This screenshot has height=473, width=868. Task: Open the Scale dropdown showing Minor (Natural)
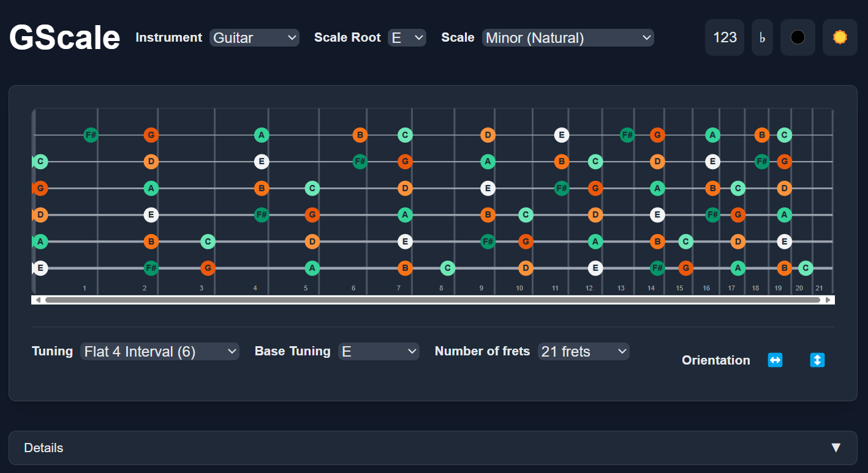(567, 37)
